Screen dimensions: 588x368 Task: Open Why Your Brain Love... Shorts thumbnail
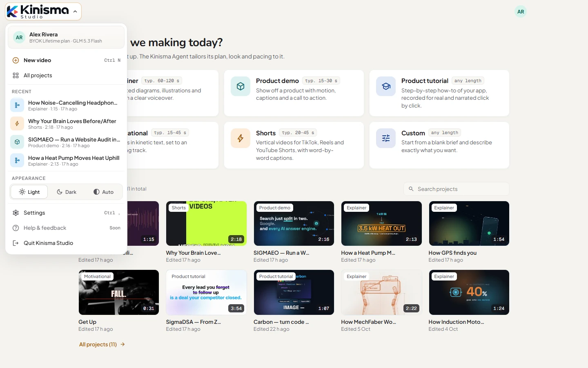206,223
